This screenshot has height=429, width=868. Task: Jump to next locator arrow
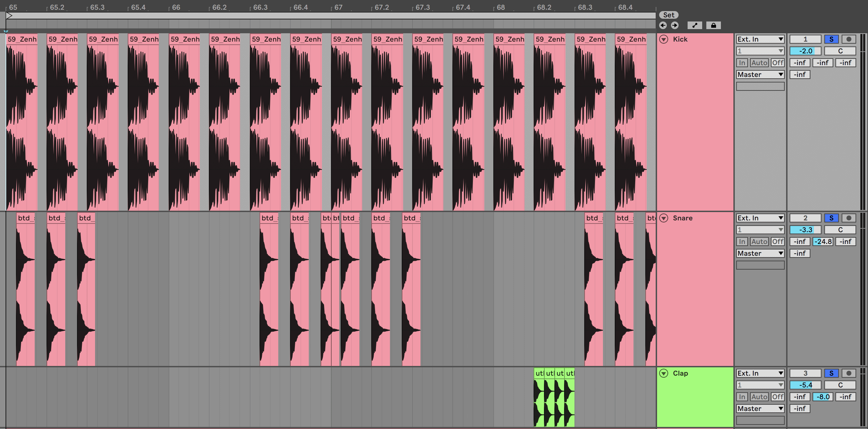click(x=674, y=25)
